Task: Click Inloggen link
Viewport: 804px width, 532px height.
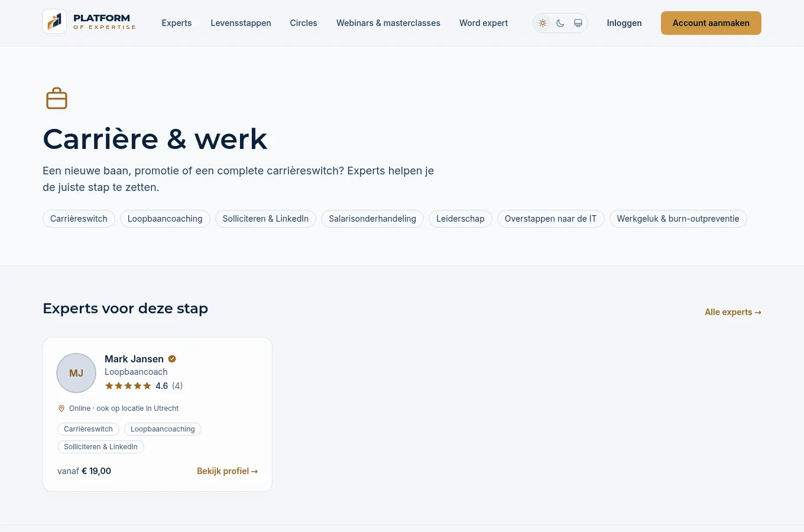Action: point(624,23)
